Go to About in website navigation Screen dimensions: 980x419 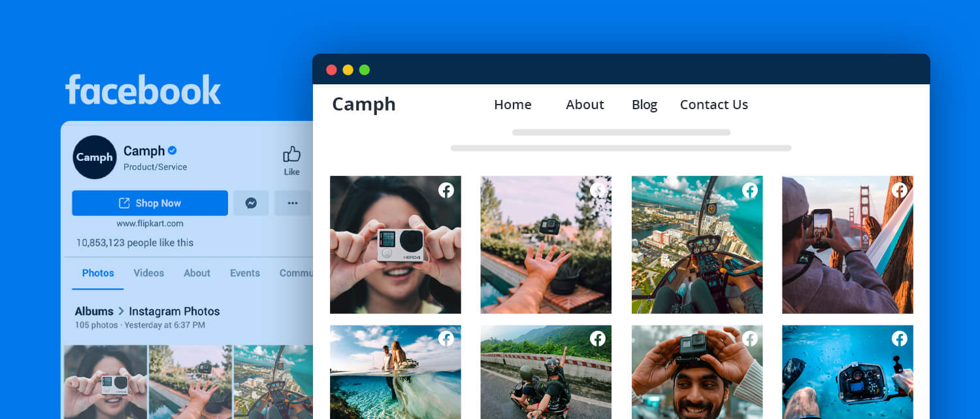585,105
